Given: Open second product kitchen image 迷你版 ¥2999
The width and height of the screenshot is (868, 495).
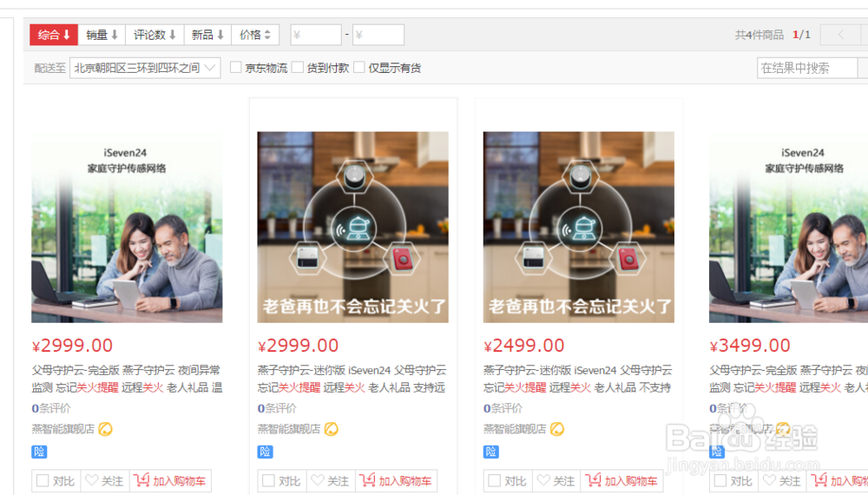Looking at the screenshot, I should (352, 227).
